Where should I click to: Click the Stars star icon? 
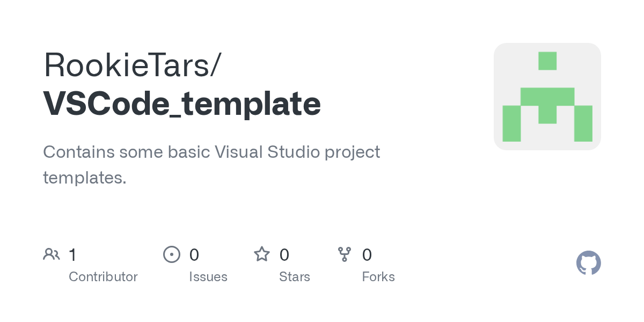tap(262, 254)
